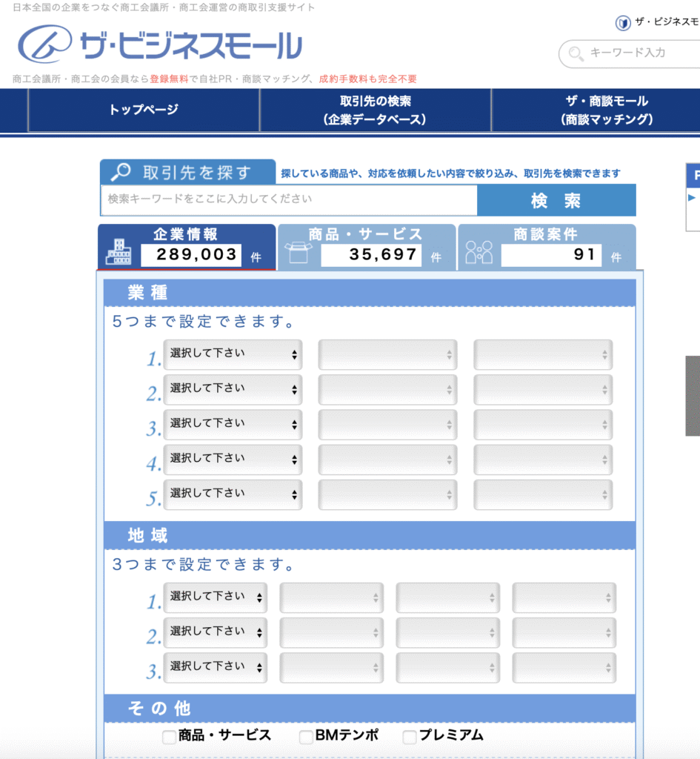Click the 取引先を探す header button
The image size is (700, 759).
point(187,172)
